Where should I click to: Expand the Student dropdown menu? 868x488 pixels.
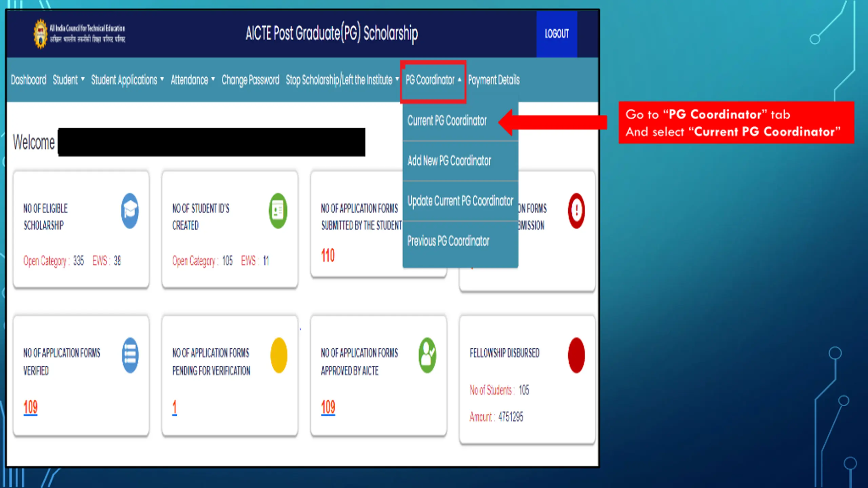68,80
